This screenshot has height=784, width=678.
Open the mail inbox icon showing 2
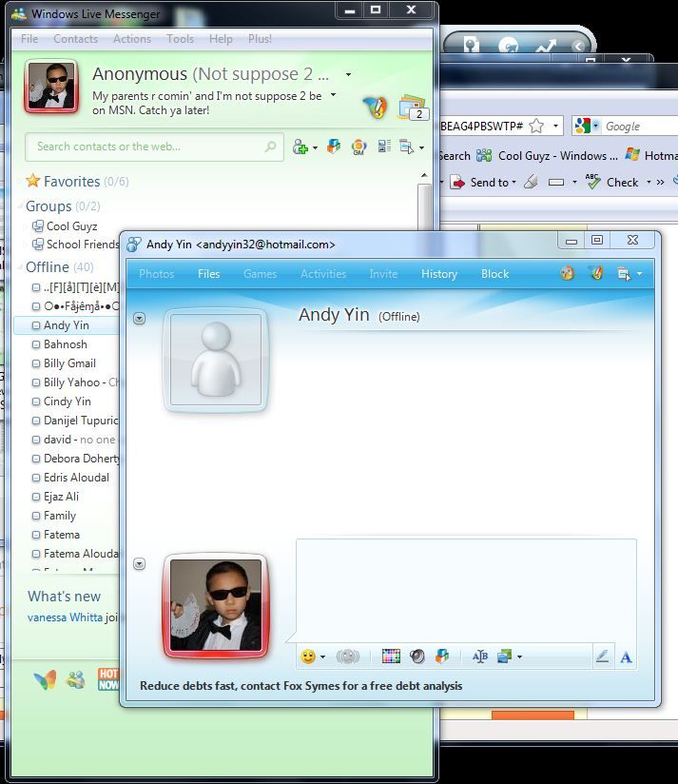413,107
